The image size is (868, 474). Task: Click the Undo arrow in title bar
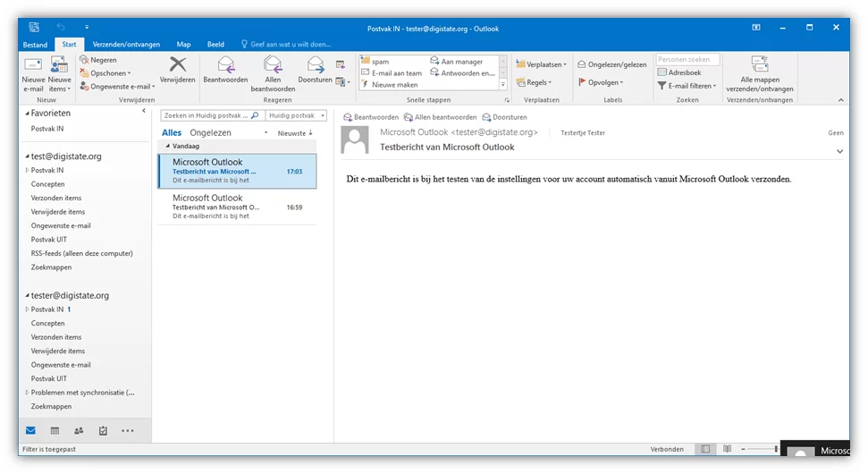coord(61,27)
